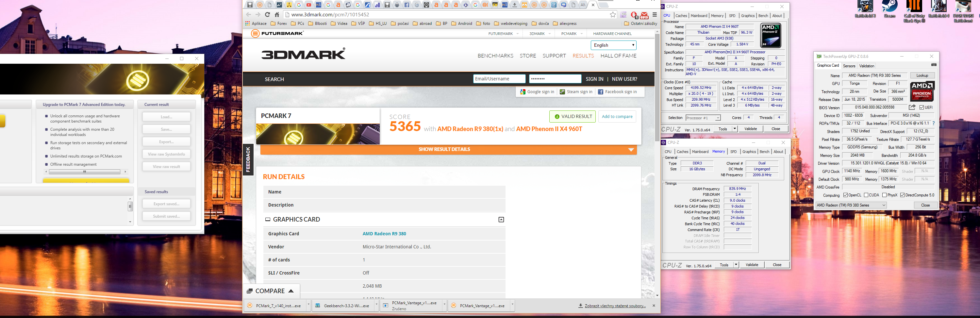Viewport: 980px width, 318px height.
Task: Expand SHOW RESULT DETAILS bar
Action: point(448,149)
